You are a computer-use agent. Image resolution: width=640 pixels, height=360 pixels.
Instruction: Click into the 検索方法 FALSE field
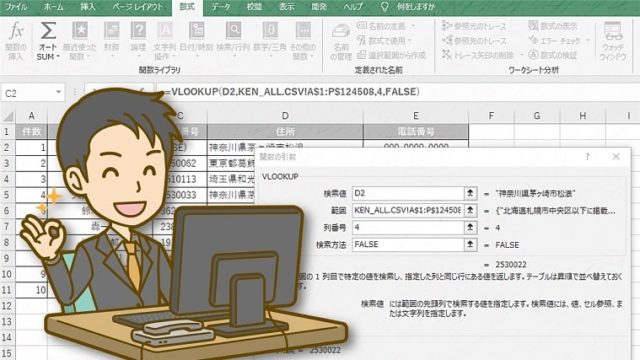tap(408, 244)
